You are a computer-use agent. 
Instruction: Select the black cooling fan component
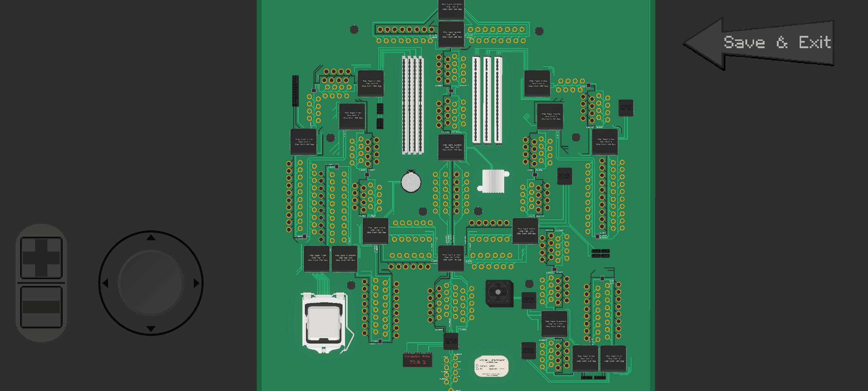point(499,293)
